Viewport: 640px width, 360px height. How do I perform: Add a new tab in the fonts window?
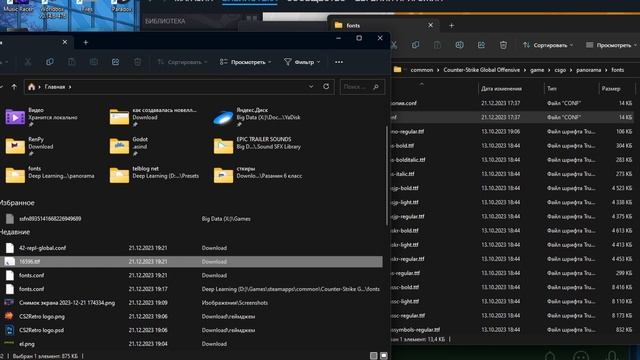(451, 26)
